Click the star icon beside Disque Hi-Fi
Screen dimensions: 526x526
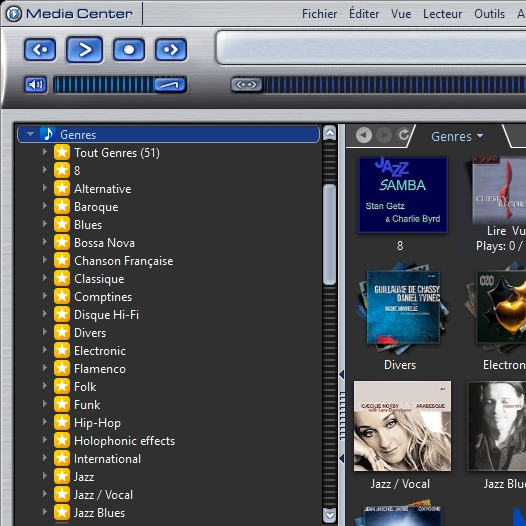point(62,314)
